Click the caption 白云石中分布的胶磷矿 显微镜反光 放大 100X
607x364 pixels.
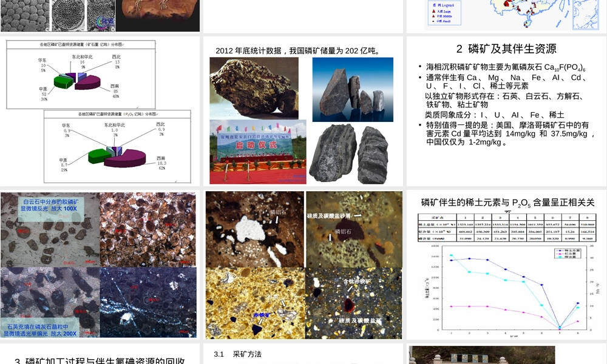tap(50, 206)
